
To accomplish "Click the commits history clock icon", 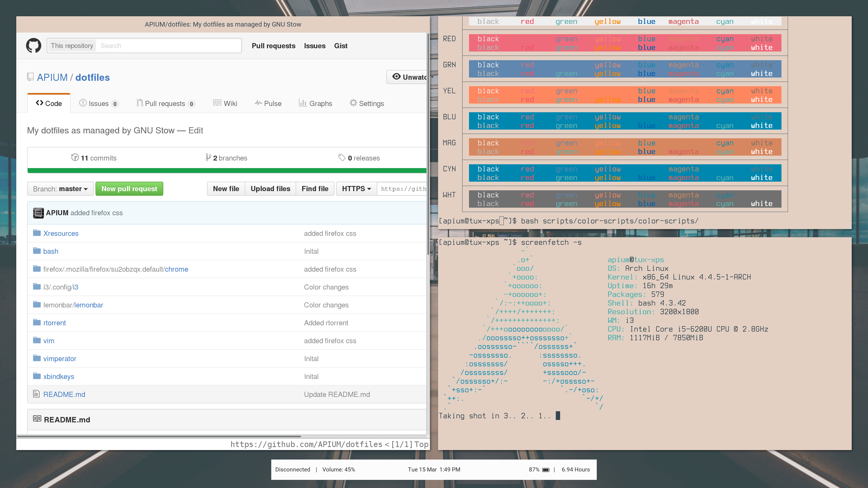I will [75, 158].
